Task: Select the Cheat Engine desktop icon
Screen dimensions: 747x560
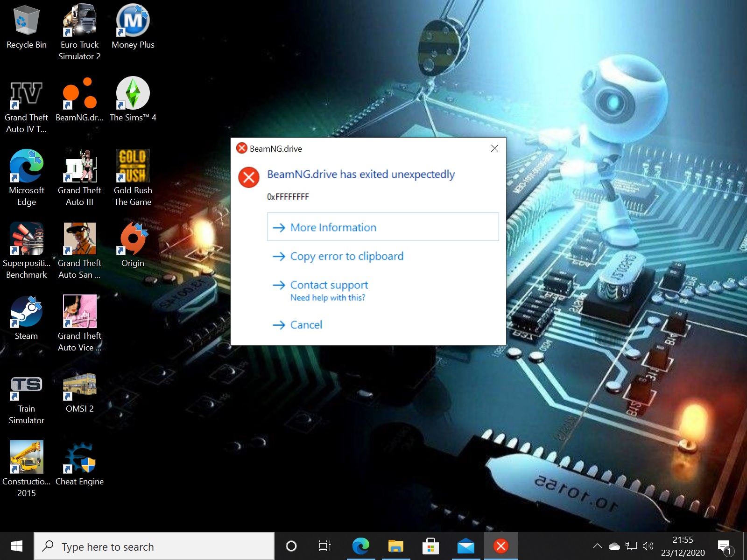Action: coord(79,464)
